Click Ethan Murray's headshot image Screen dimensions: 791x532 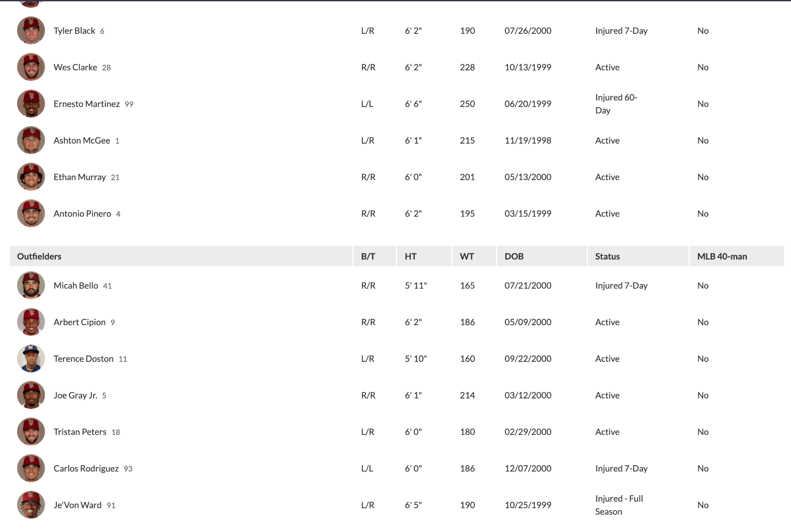tap(31, 177)
